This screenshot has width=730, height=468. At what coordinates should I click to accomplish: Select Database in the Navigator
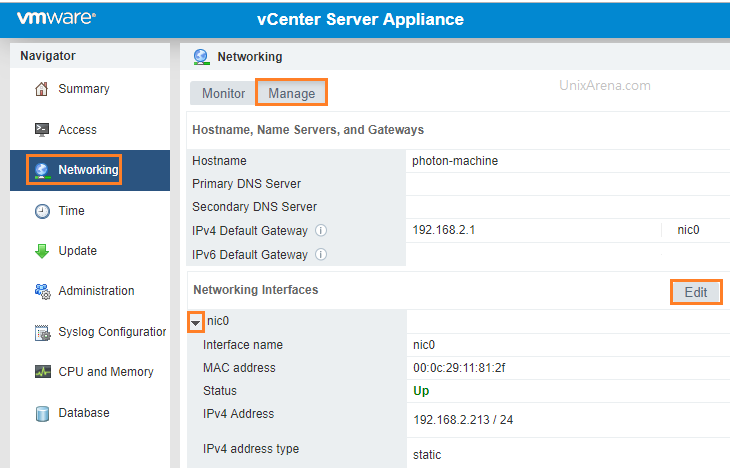tap(84, 413)
